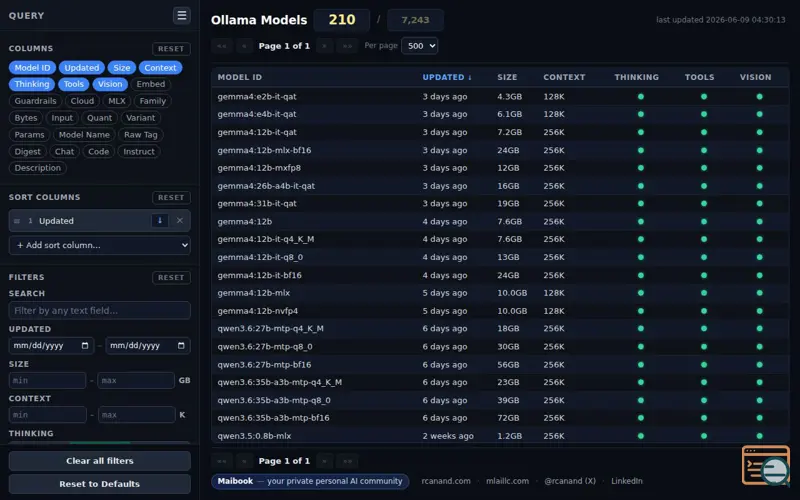The height and width of the screenshot is (500, 800).
Task: Sort table by Vision header
Action: click(755, 77)
